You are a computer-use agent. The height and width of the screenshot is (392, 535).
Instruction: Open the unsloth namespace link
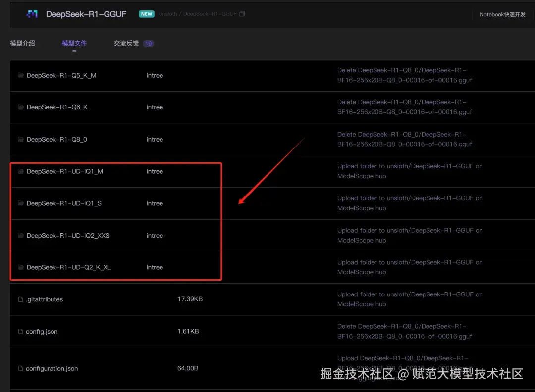(x=168, y=14)
